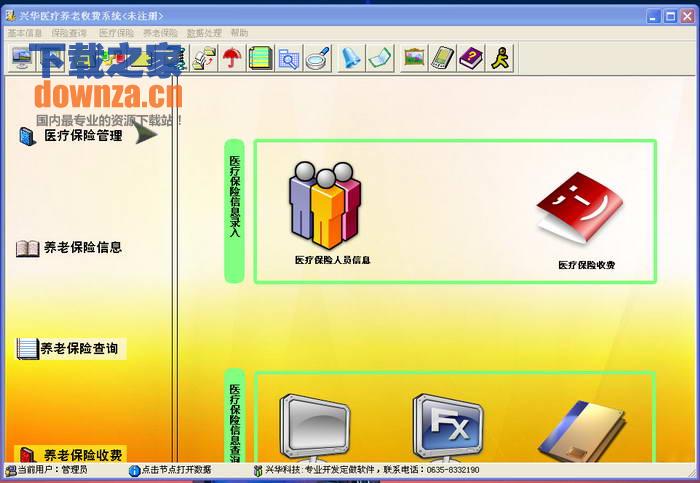Click the blue info icon in the status bar
The width and height of the screenshot is (700, 483).
[134, 471]
